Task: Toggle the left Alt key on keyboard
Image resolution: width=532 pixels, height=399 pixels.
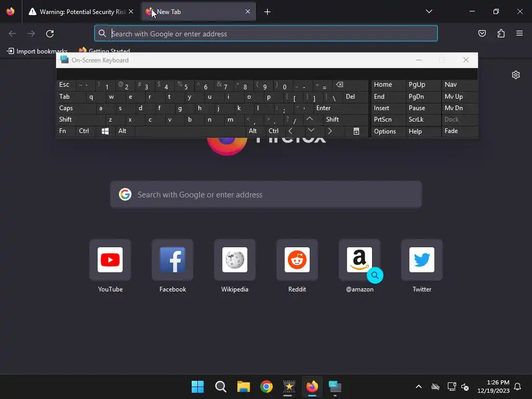Action: 125,131
